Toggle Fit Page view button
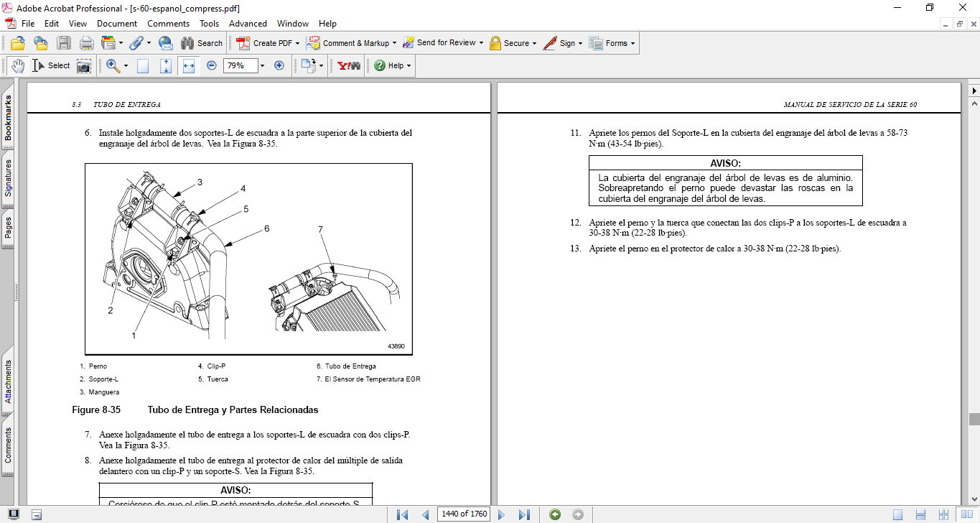980x523 pixels. pyautogui.click(x=166, y=65)
